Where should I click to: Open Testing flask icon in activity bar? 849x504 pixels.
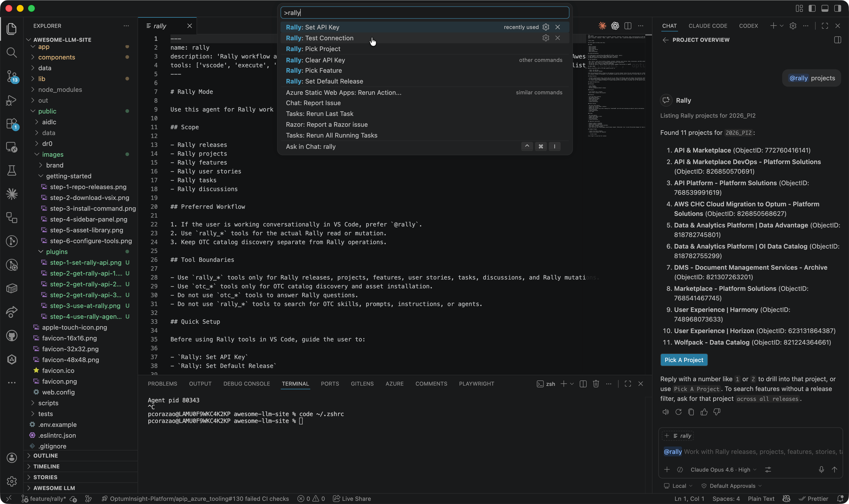pyautogui.click(x=12, y=170)
